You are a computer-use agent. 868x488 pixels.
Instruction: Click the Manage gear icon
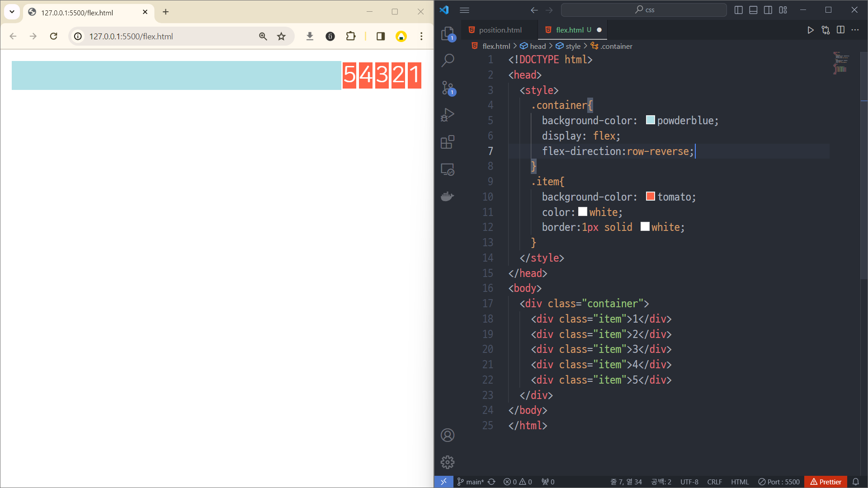(x=447, y=462)
